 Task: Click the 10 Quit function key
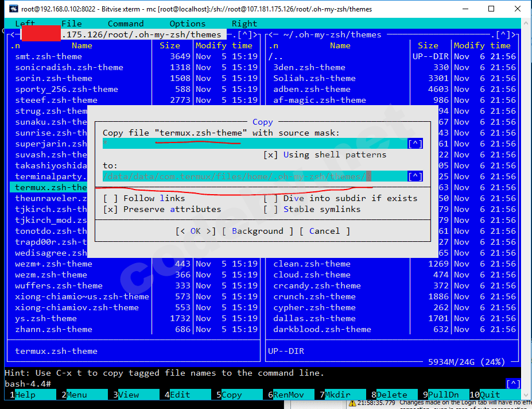click(x=495, y=395)
